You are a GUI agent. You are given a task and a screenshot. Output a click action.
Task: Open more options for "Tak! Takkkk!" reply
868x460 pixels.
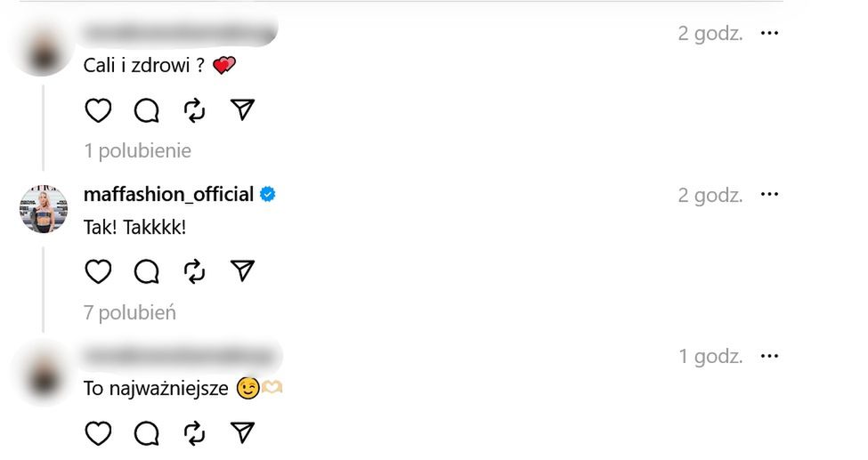pyautogui.click(x=769, y=195)
